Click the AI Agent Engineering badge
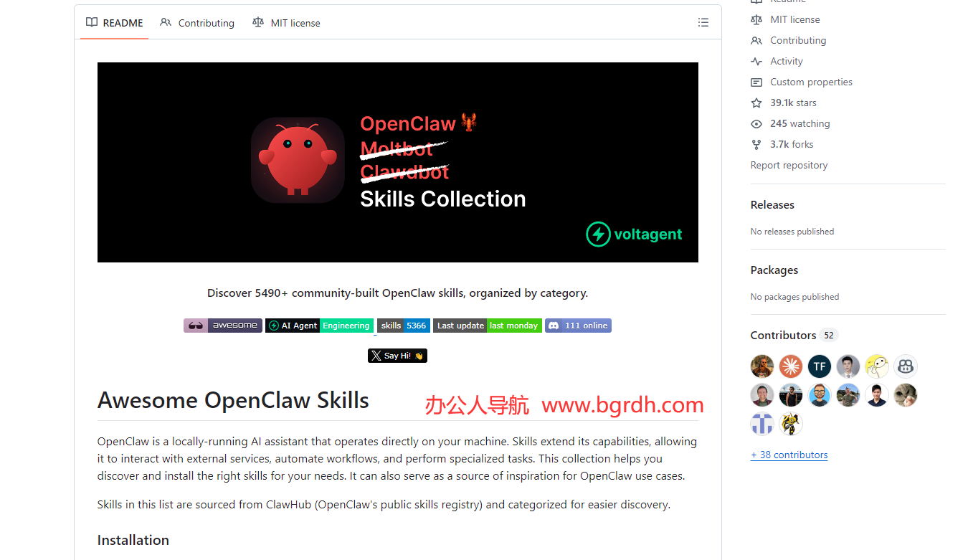 click(x=320, y=326)
